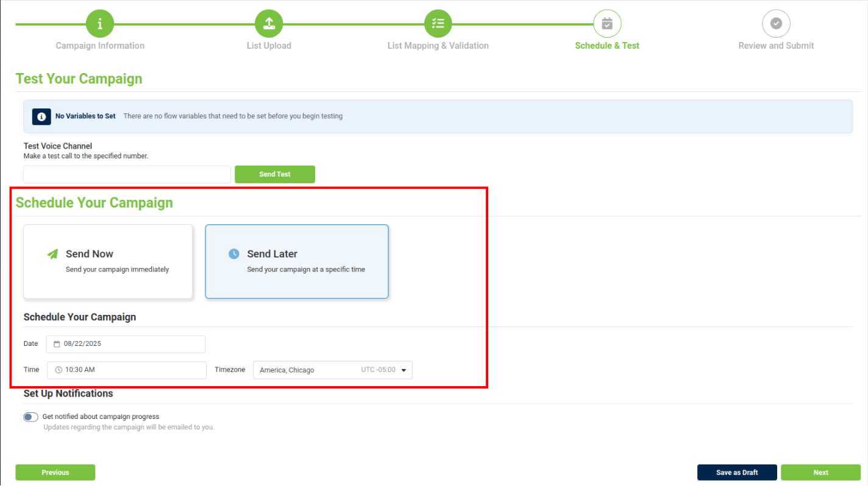Open the Timezone dropdown
868x486 pixels.
(x=333, y=370)
